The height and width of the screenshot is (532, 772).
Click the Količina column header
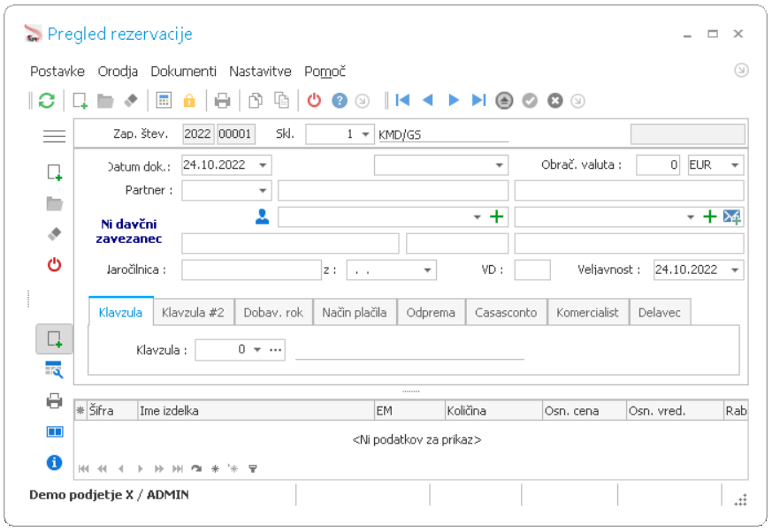493,411
